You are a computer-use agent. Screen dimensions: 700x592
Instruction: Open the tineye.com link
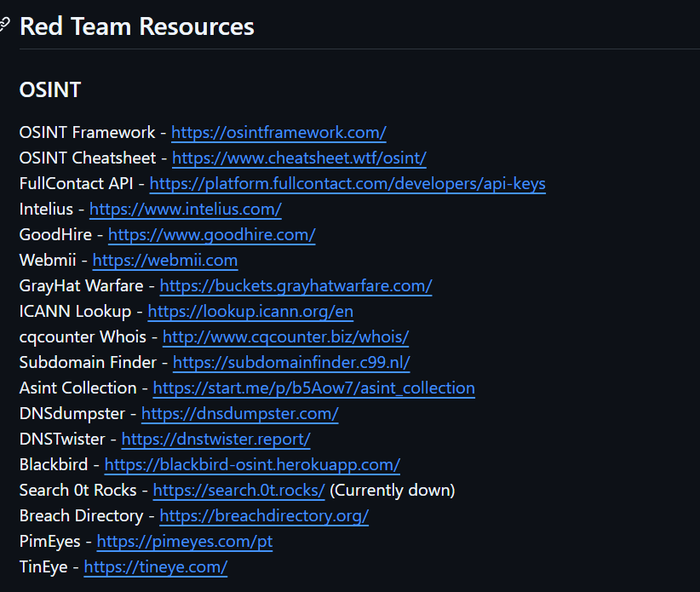click(155, 567)
